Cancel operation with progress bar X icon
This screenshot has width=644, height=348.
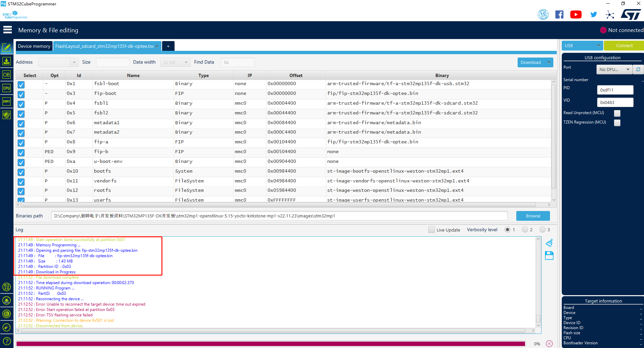click(x=549, y=344)
